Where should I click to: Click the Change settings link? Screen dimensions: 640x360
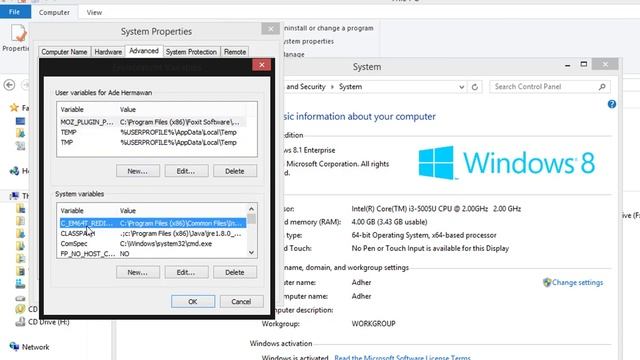pyautogui.click(x=577, y=282)
